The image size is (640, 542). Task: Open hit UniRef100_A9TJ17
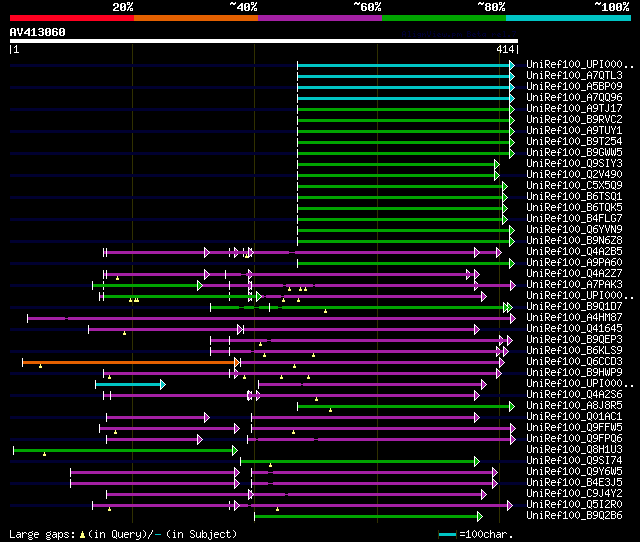coord(574,109)
